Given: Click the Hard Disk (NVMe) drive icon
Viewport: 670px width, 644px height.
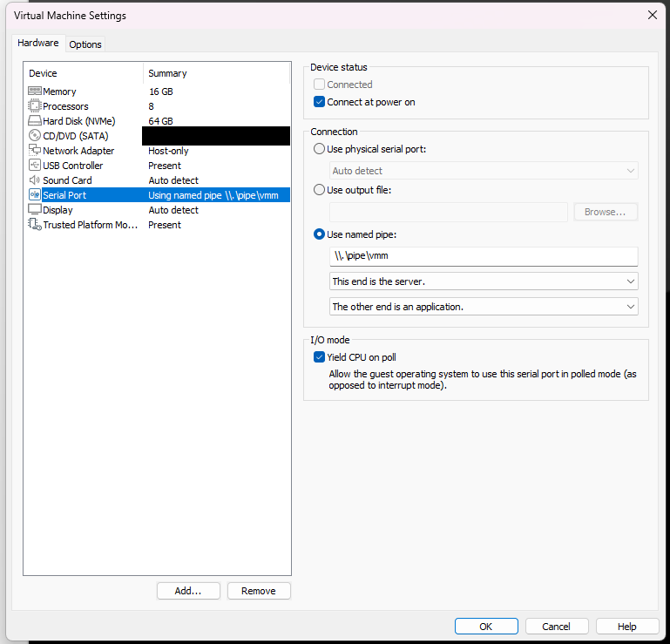Looking at the screenshot, I should click(35, 120).
